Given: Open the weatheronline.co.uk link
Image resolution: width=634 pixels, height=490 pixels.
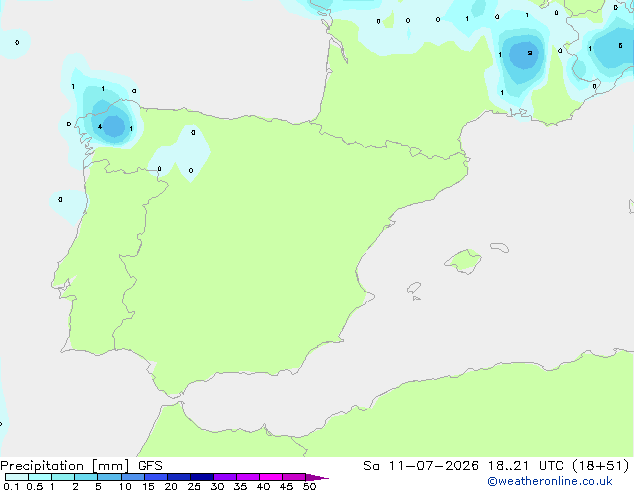Looking at the screenshot, I should (550, 481).
